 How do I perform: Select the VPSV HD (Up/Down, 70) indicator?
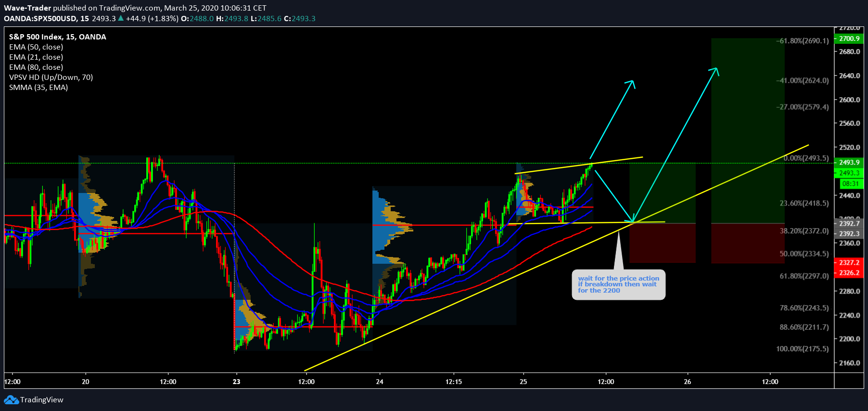51,77
